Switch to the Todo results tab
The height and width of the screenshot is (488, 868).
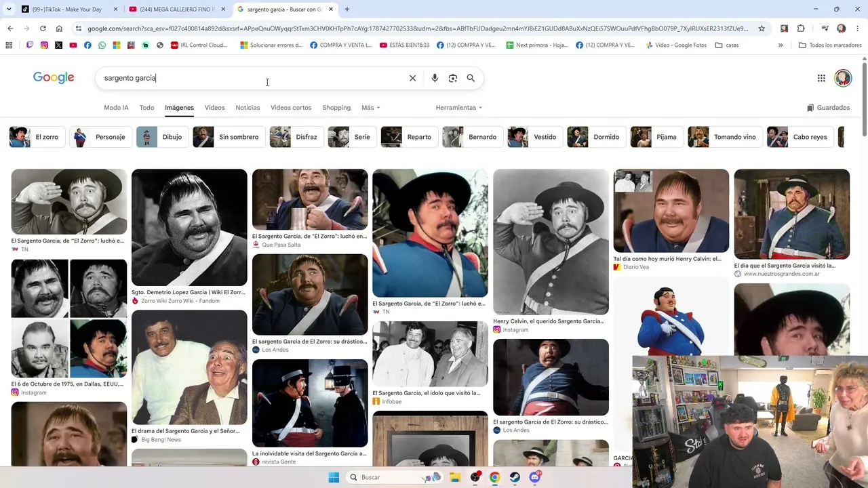pyautogui.click(x=146, y=108)
